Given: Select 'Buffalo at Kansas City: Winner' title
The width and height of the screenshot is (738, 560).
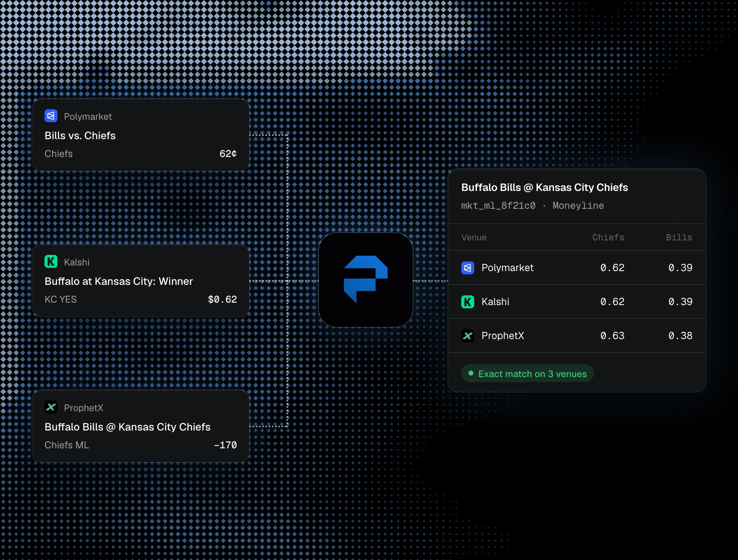Looking at the screenshot, I should click(119, 281).
